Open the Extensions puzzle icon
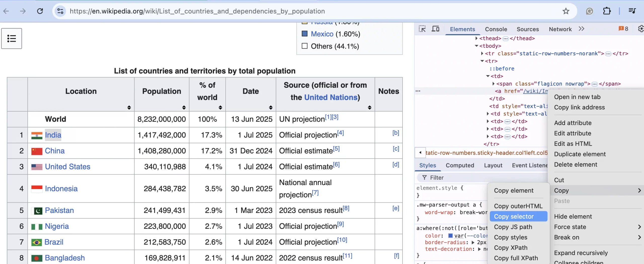 [607, 11]
